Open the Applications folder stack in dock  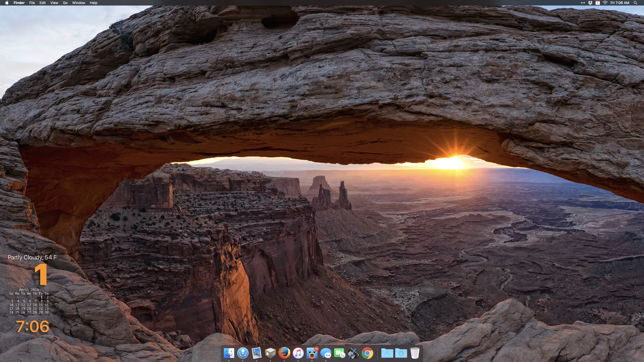click(x=387, y=353)
